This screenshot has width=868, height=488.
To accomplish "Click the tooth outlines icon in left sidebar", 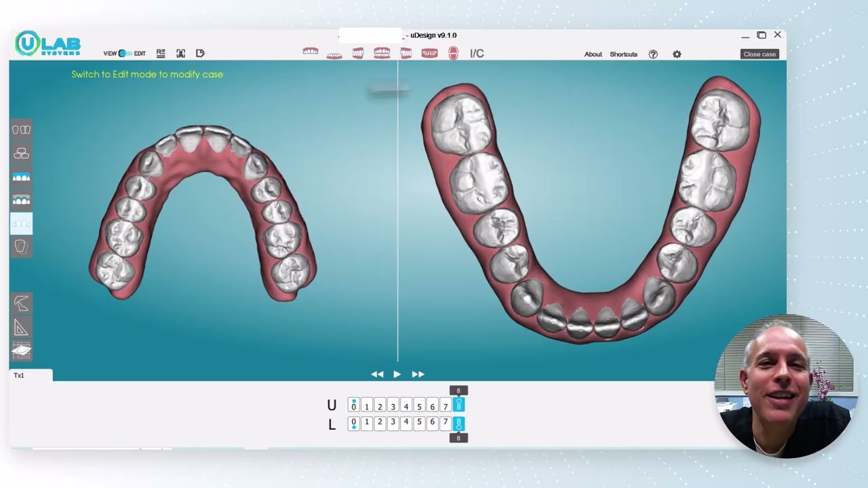I will click(21, 129).
